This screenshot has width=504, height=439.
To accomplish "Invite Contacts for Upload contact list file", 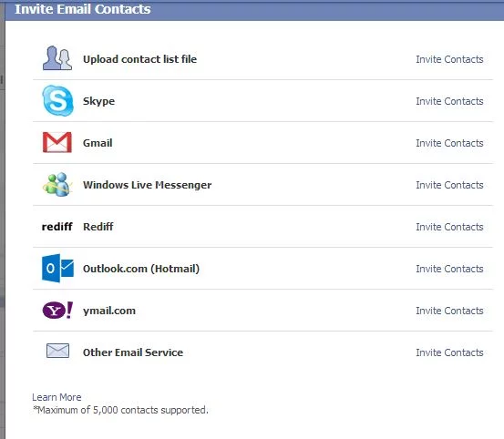I will (449, 59).
